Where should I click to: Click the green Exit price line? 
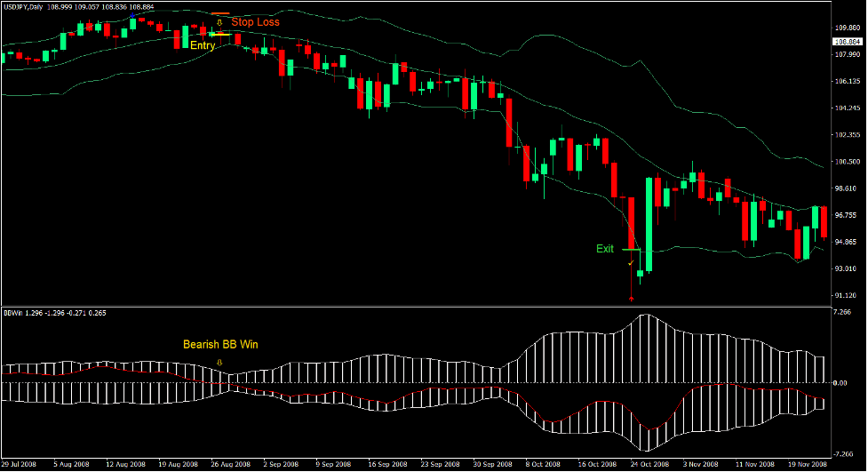pos(632,250)
